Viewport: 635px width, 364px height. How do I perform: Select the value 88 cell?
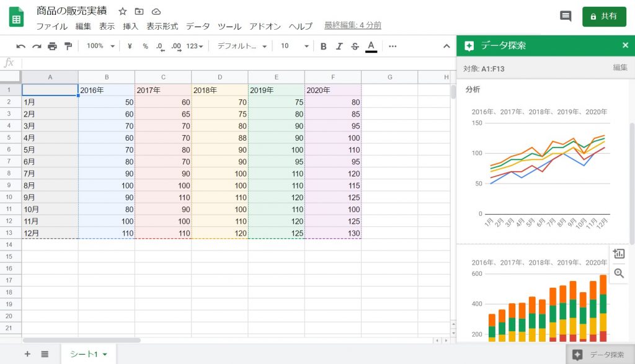point(220,138)
